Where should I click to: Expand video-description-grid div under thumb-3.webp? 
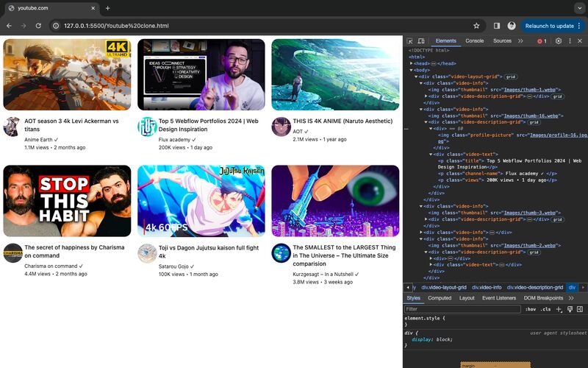pyautogui.click(x=426, y=219)
